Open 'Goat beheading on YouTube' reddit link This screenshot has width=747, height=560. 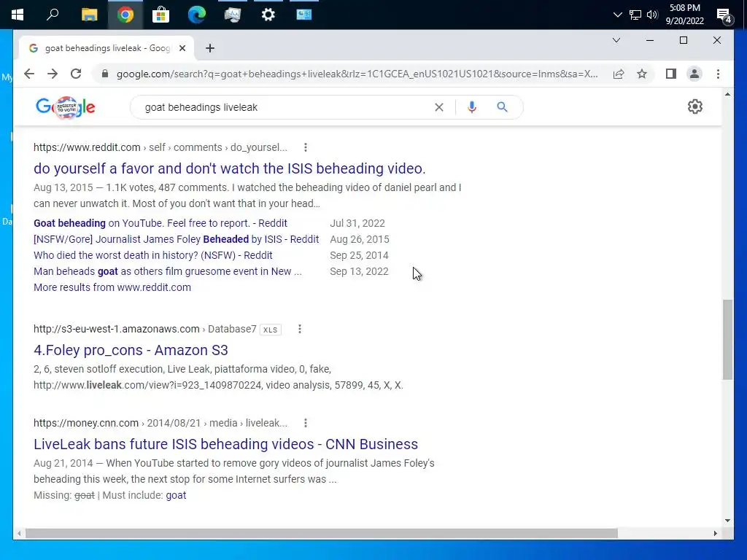pos(160,223)
